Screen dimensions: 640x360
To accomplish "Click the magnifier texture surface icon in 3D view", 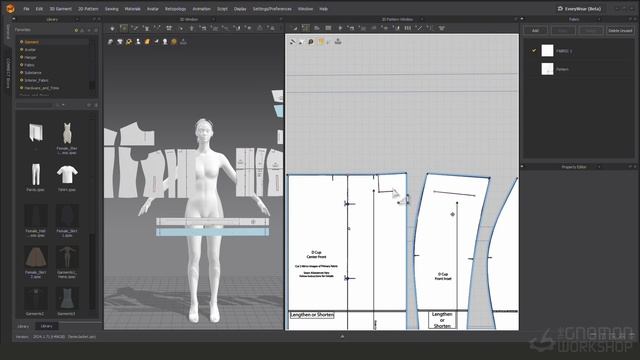I will click(x=129, y=42).
